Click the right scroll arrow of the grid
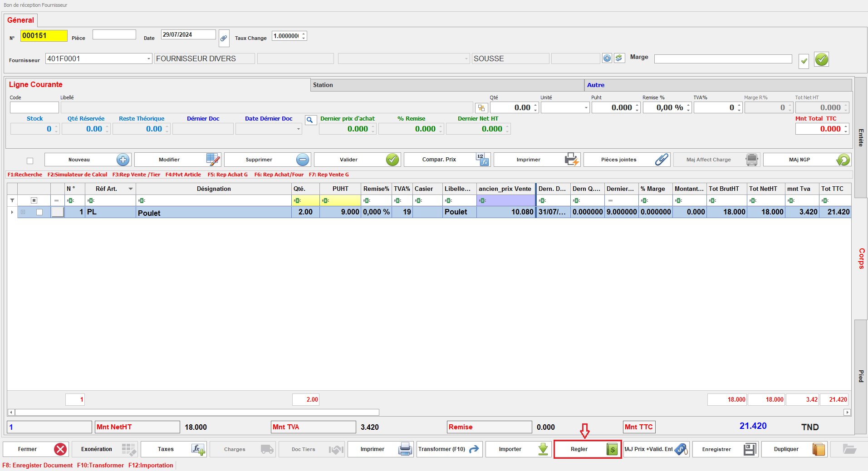The image size is (868, 471). point(847,413)
